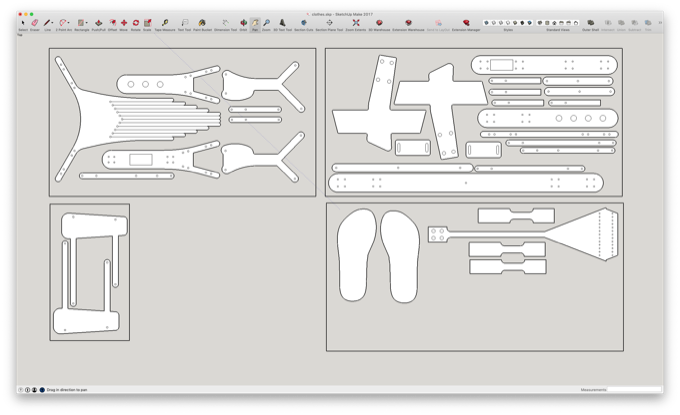Image resolution: width=680 pixels, height=415 pixels.
Task: Click Zoom Extents
Action: click(356, 23)
